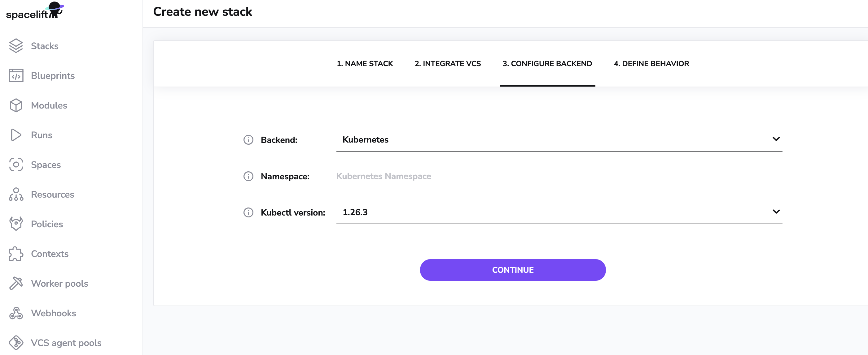Show info tooltip next to Backend

[x=248, y=140]
